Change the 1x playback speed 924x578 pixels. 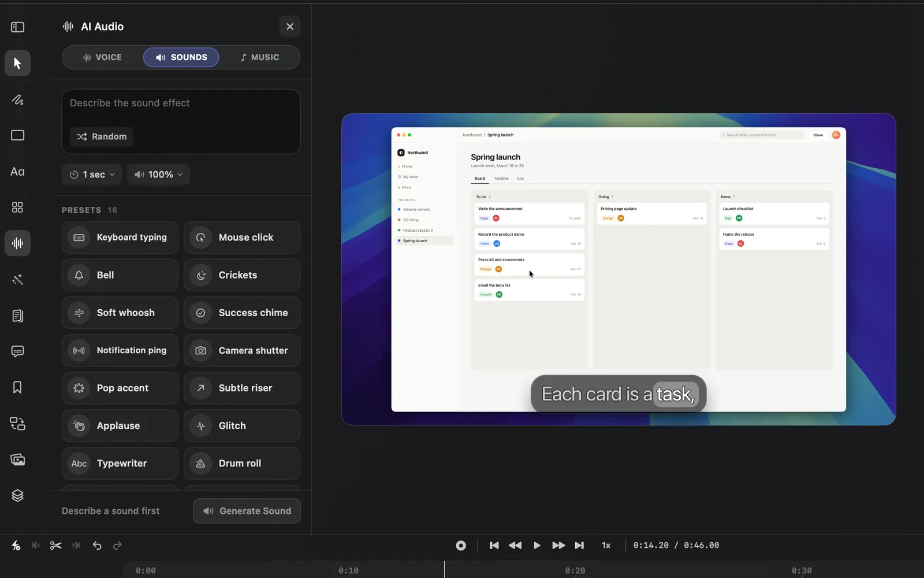tap(606, 546)
